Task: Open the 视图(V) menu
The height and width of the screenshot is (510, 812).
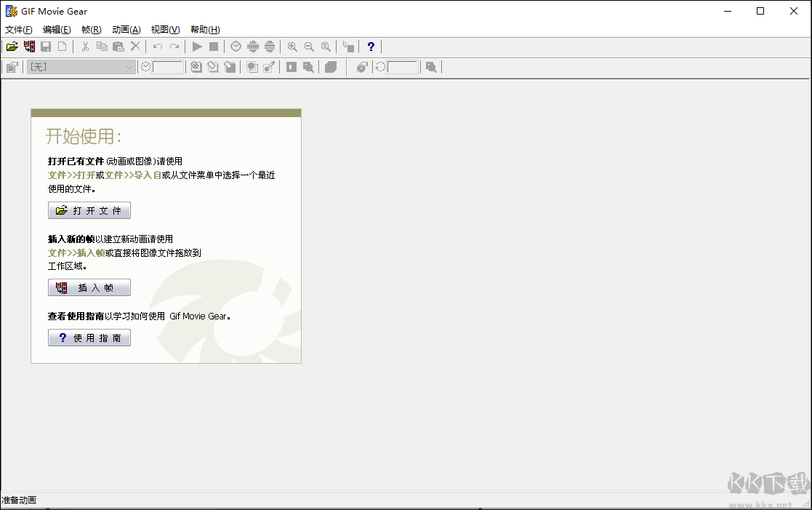Action: point(165,30)
